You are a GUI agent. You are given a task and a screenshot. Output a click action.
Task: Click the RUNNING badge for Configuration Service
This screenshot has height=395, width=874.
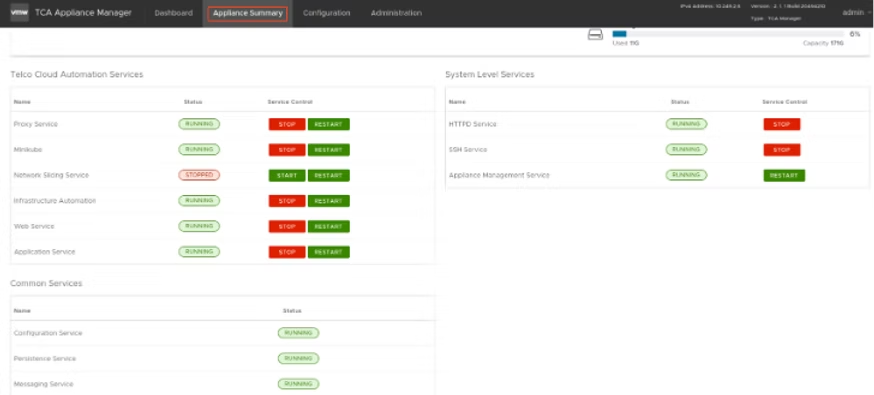298,333
